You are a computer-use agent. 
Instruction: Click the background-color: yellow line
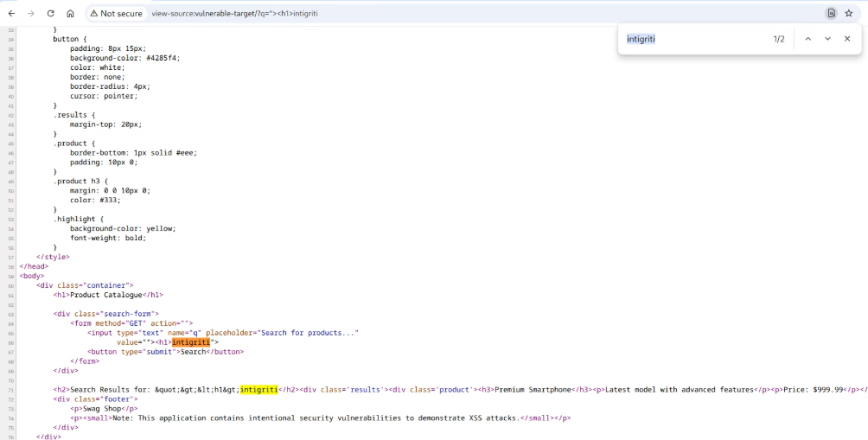click(x=123, y=228)
